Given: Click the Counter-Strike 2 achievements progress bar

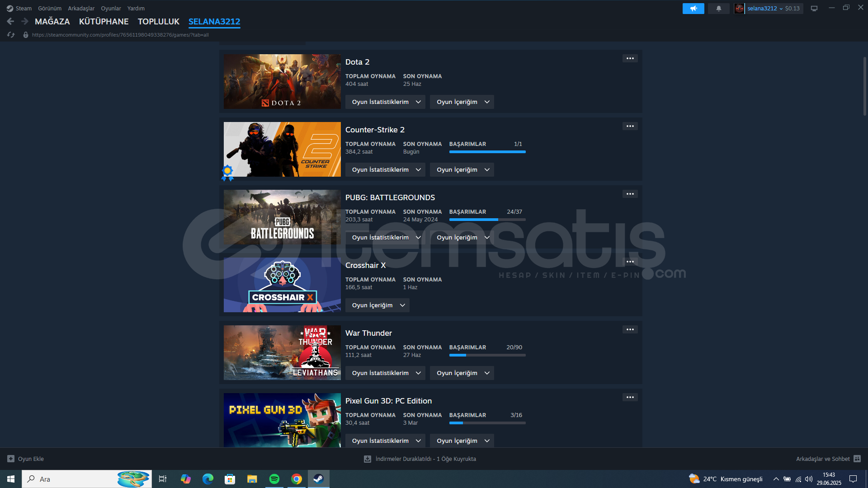Looking at the screenshot, I should coord(487,152).
